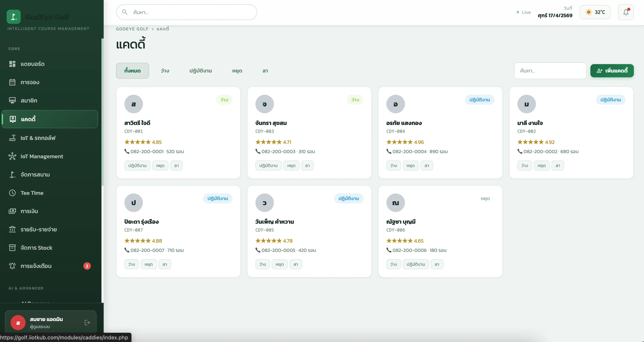Viewport: 644px width, 342px height.
Task: Click the magnifier icon in top search
Action: 125,12
